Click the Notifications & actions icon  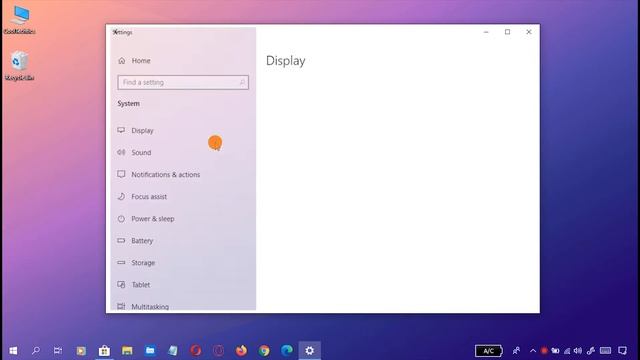[121, 174]
